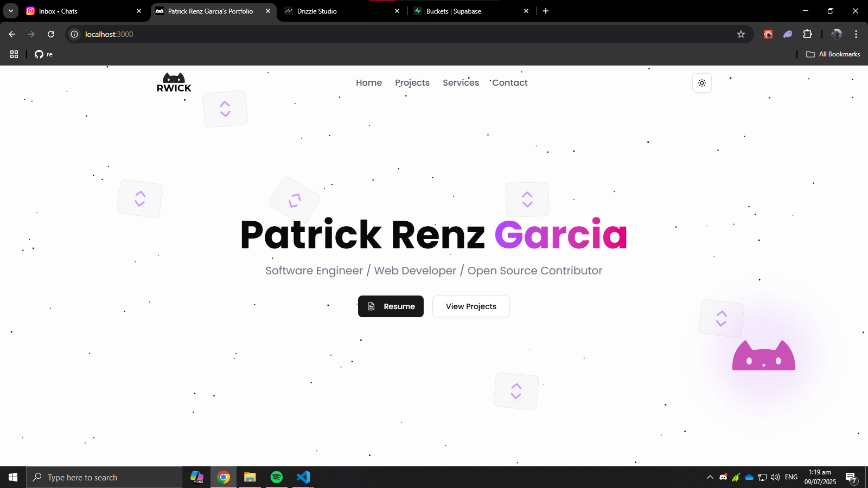The image size is (868, 488).
Task: Change the ENG input language
Action: [x=792, y=477]
